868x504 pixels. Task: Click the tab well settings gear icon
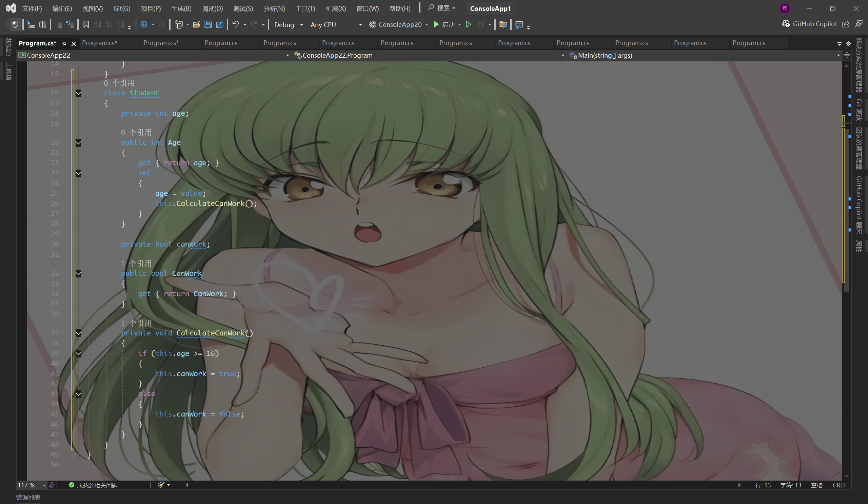pos(848,43)
